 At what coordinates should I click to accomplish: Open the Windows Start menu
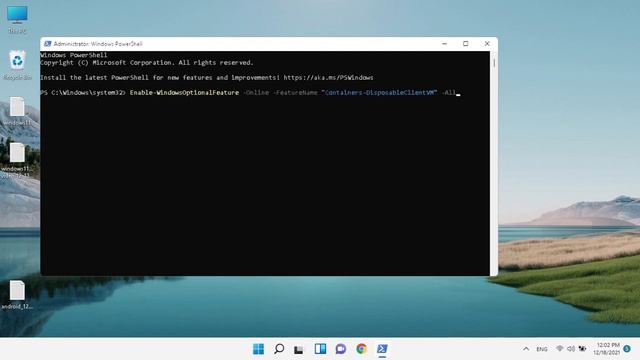(x=258, y=349)
